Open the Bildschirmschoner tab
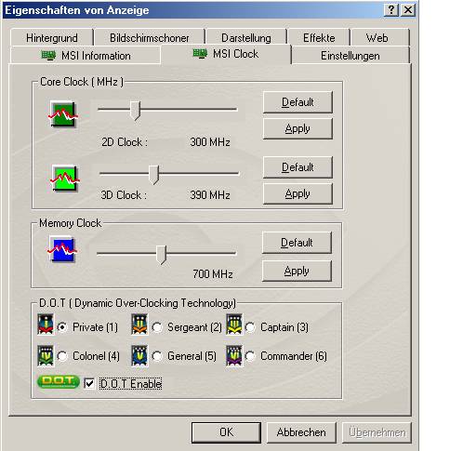This screenshot has width=476, height=451. (150, 38)
